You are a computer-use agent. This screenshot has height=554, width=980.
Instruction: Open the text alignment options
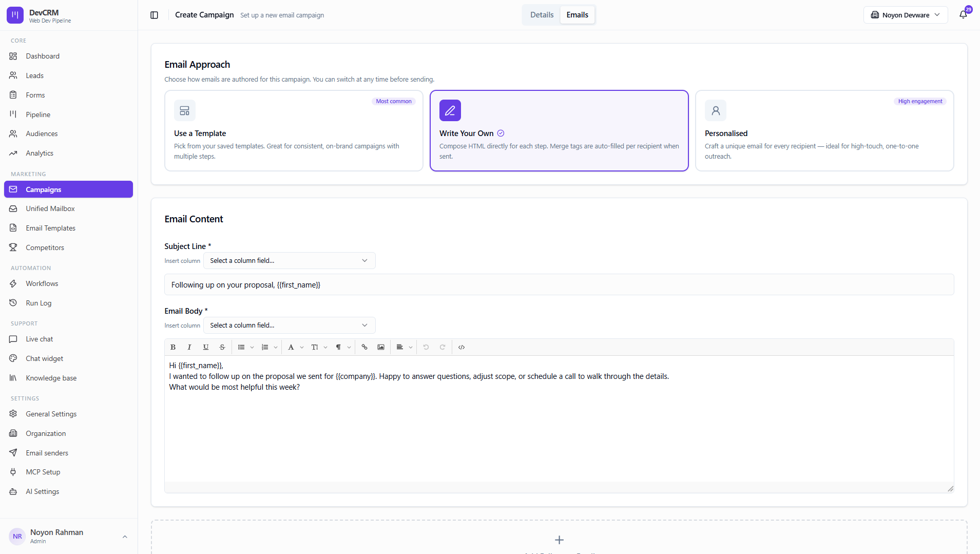(x=400, y=348)
